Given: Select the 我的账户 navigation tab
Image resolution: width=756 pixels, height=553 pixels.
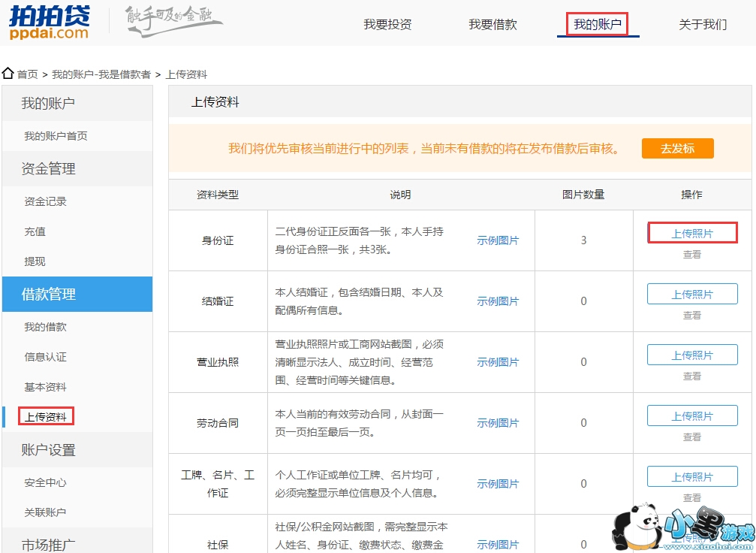Looking at the screenshot, I should click(598, 25).
